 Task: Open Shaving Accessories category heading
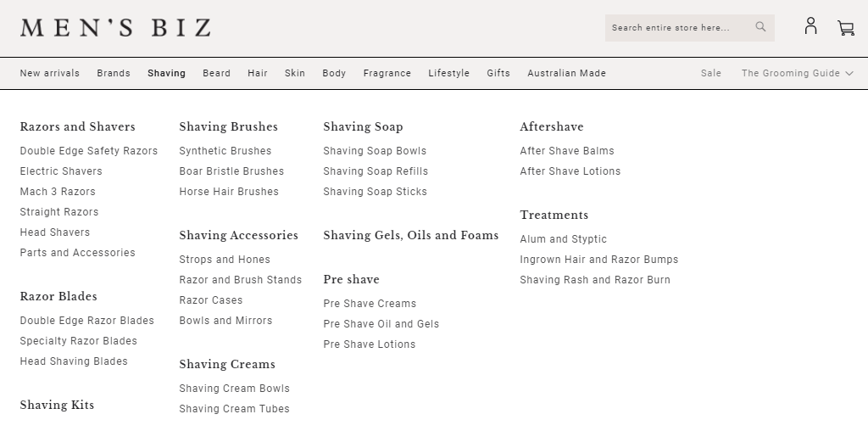pos(238,236)
